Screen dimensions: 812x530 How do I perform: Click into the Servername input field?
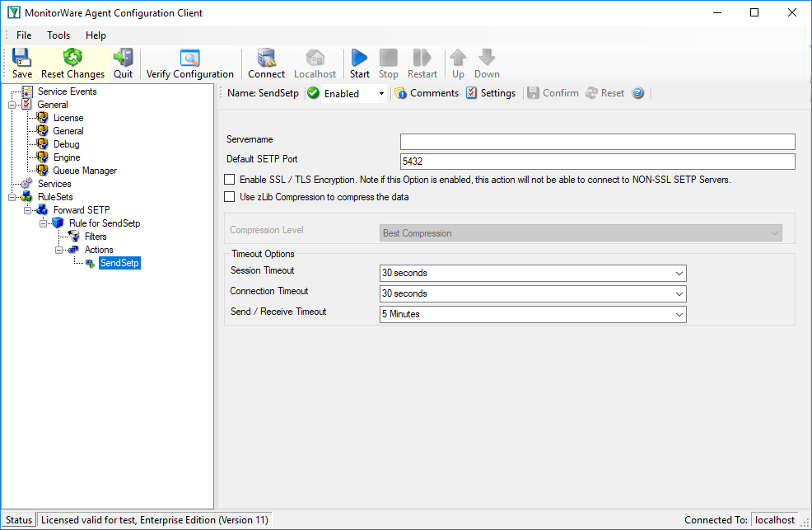tap(598, 142)
